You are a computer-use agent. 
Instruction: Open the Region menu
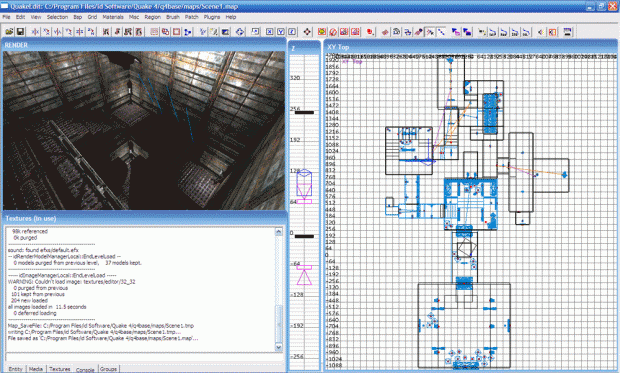coord(153,17)
